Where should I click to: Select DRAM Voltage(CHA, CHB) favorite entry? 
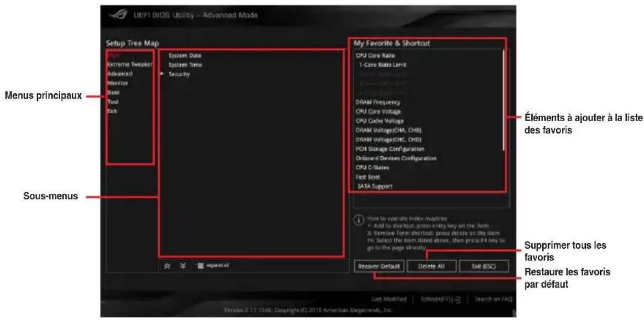pyautogui.click(x=389, y=130)
